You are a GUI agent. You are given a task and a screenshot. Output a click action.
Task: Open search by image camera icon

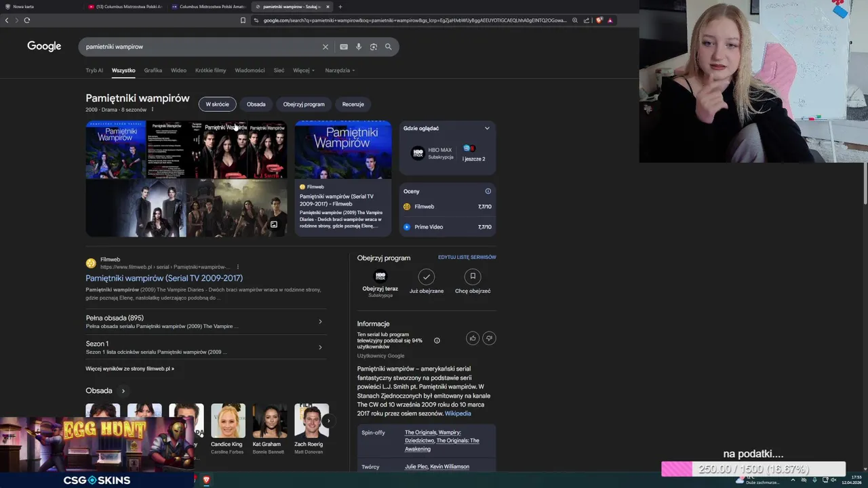pos(374,47)
